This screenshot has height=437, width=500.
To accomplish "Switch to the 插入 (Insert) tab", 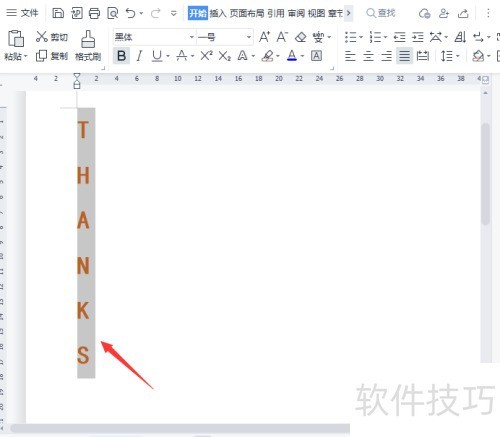I will click(x=218, y=13).
